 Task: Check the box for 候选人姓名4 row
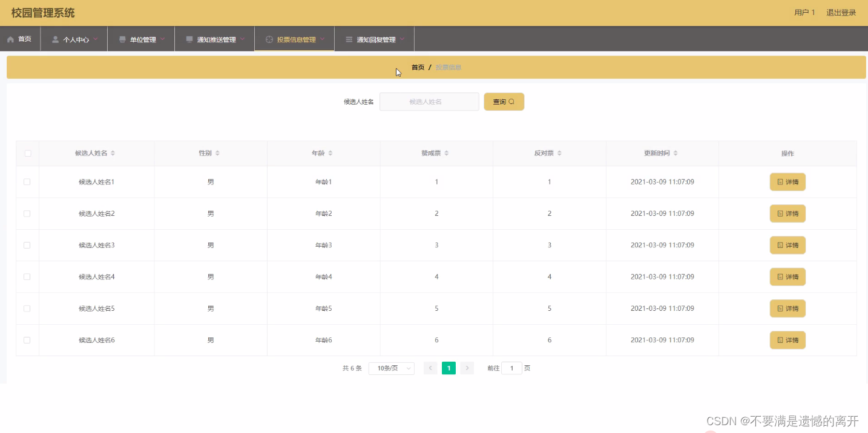[27, 277]
